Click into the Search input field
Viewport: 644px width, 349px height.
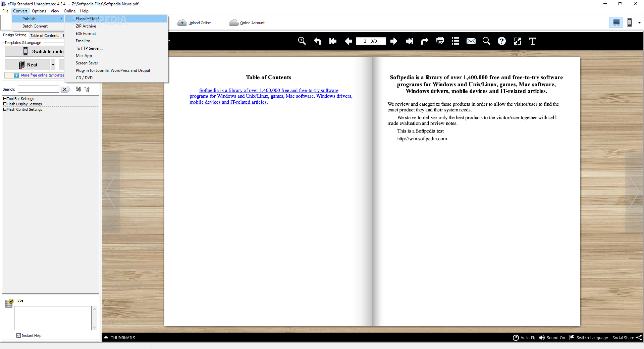(x=39, y=89)
